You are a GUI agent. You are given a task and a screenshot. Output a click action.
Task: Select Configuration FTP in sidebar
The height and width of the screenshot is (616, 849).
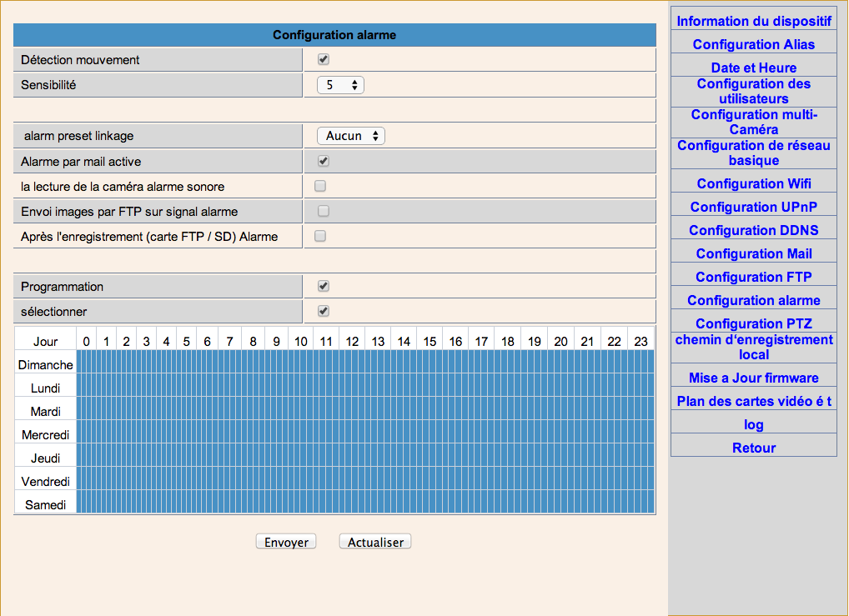[753, 277]
